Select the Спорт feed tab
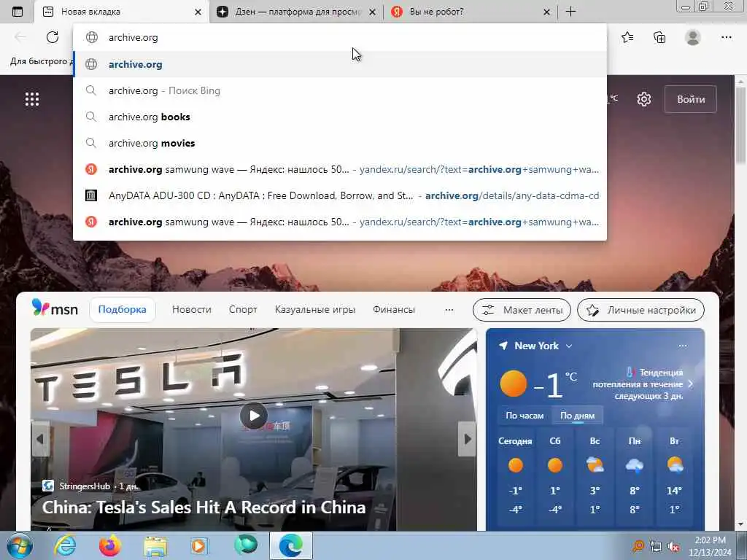The height and width of the screenshot is (560, 747). 243,309
